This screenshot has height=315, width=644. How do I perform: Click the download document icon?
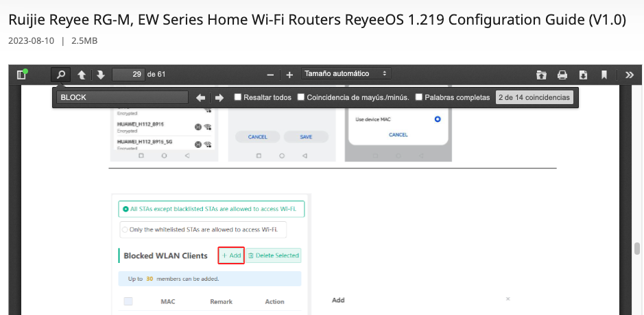(x=583, y=75)
